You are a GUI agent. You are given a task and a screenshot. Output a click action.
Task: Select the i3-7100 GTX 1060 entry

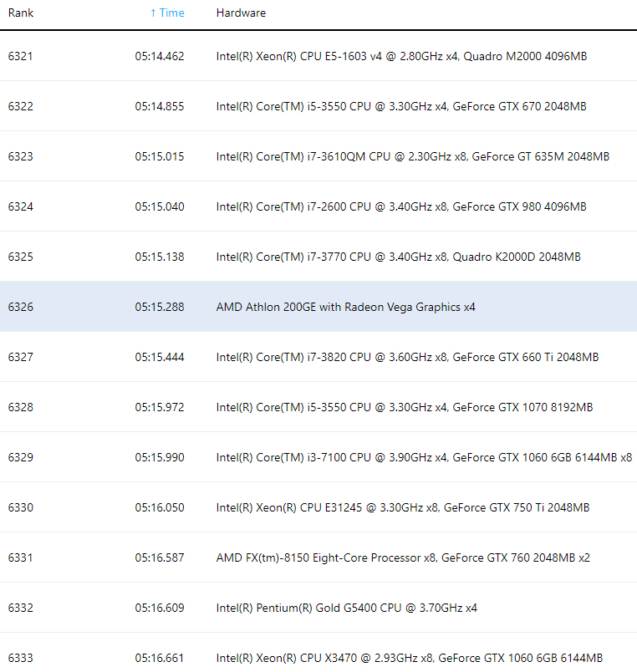point(424,457)
